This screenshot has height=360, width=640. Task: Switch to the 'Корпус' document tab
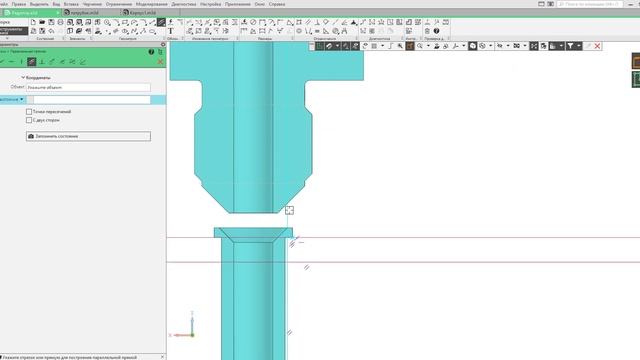pyautogui.click(x=151, y=13)
